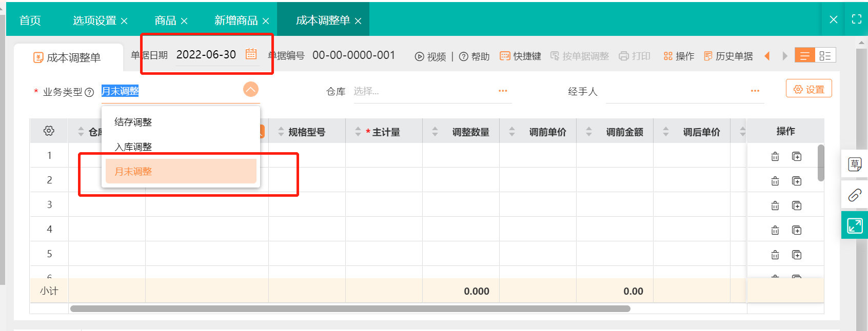The image size is (868, 331).
Task: Collapse the 业务类型 dropdown arrow
Action: (250, 90)
